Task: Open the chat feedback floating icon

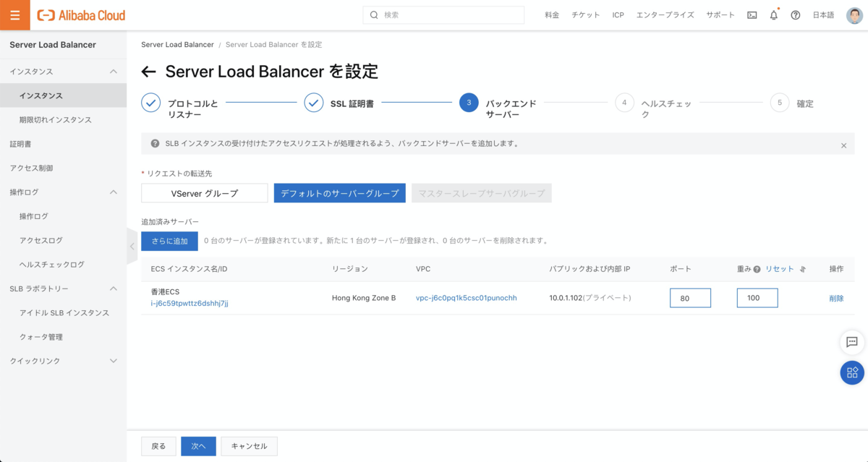Action: [x=852, y=342]
